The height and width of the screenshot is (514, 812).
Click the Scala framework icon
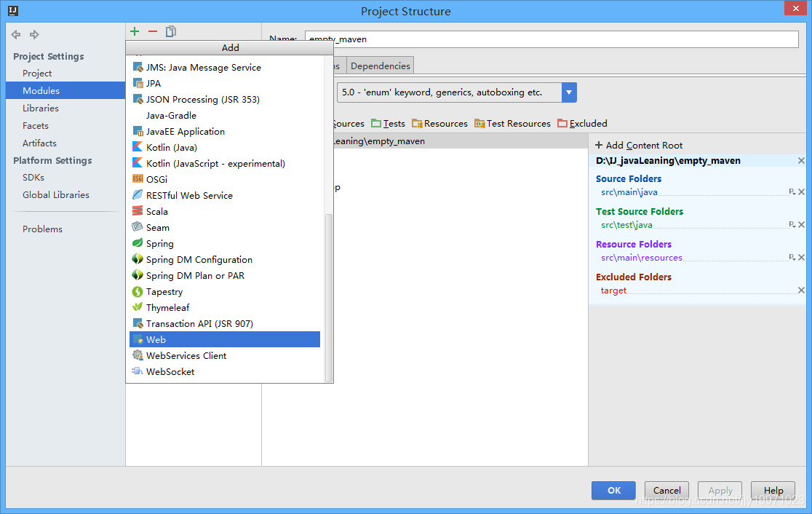[138, 211]
